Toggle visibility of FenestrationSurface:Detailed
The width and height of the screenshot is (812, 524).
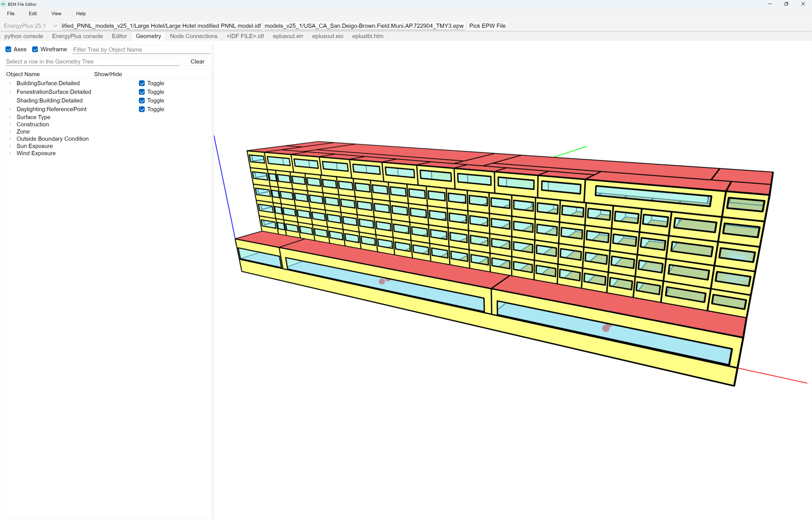pos(142,92)
